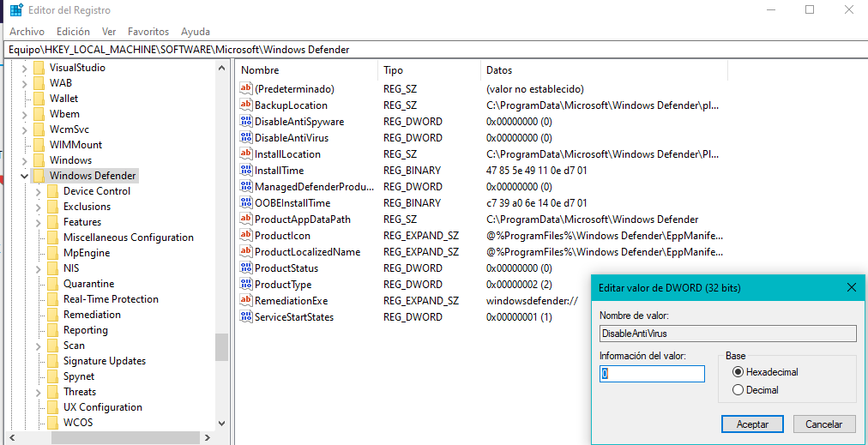Sort values by the Tipo column
Image resolution: width=868 pixels, height=445 pixels.
click(x=429, y=70)
